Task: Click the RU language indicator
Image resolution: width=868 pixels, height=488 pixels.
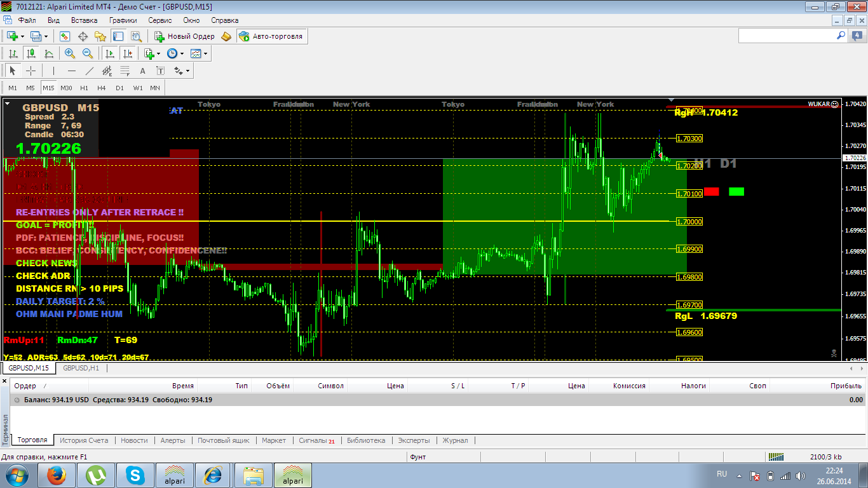Action: [722, 474]
